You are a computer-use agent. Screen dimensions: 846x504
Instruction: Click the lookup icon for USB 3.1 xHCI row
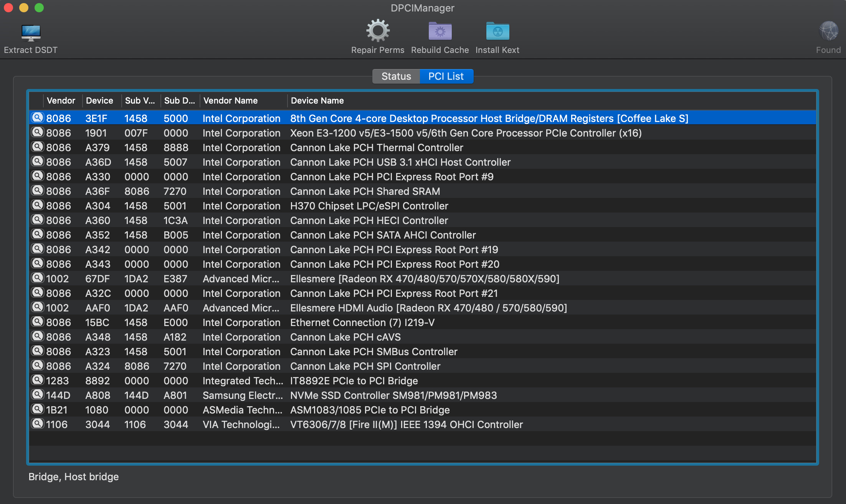(x=37, y=161)
